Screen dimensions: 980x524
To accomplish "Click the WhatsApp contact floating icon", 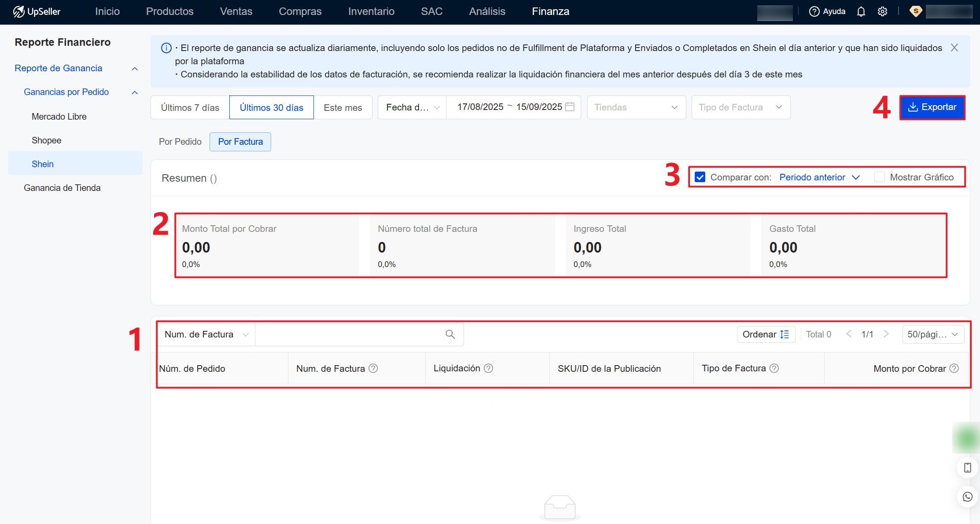I will [x=967, y=497].
